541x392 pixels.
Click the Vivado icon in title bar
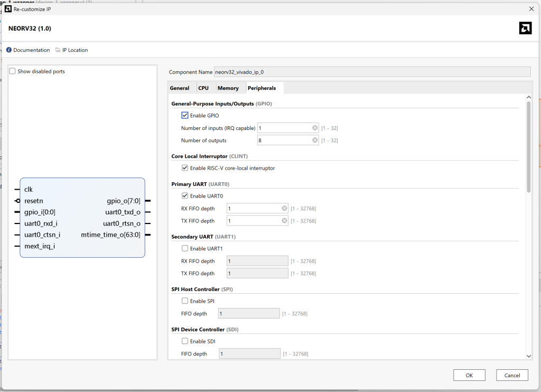tap(8, 9)
